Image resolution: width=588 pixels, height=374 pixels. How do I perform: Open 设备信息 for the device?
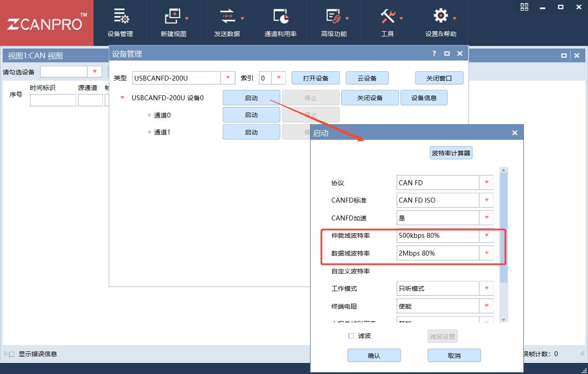[x=424, y=98]
